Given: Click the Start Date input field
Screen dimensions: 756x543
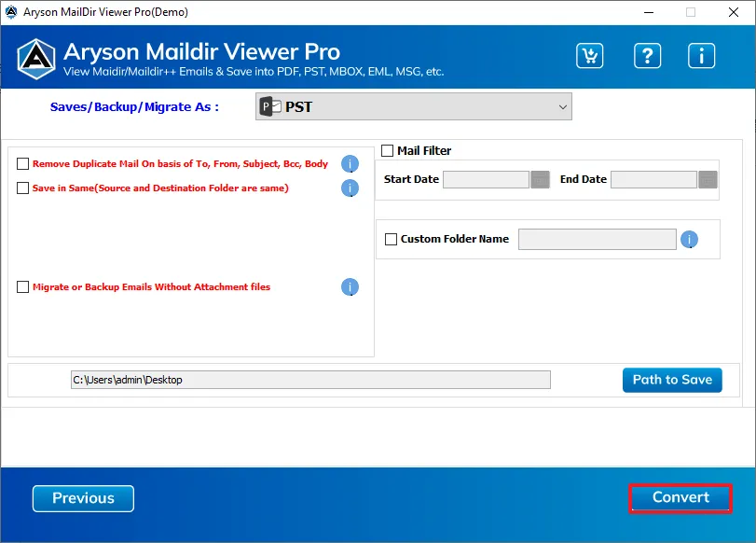Looking at the screenshot, I should 486,179.
